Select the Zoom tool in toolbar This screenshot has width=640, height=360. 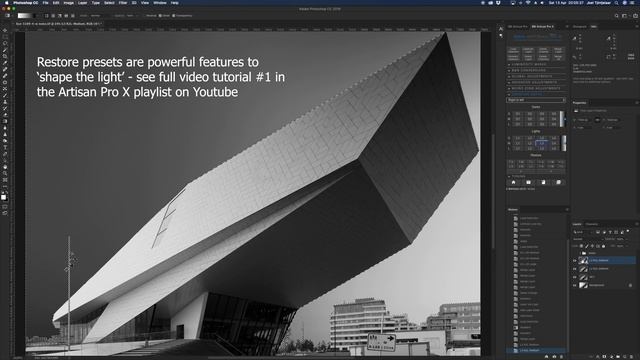[x=5, y=173]
